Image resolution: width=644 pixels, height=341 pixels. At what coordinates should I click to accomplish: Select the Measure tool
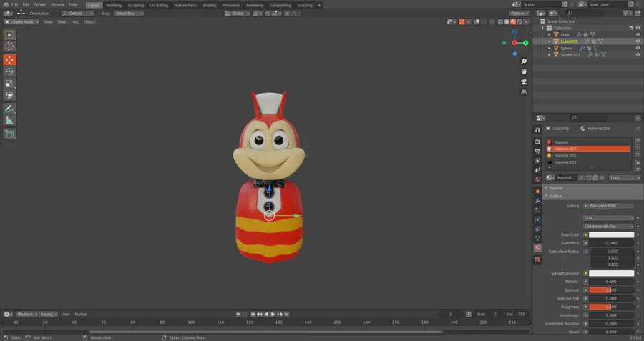9,120
